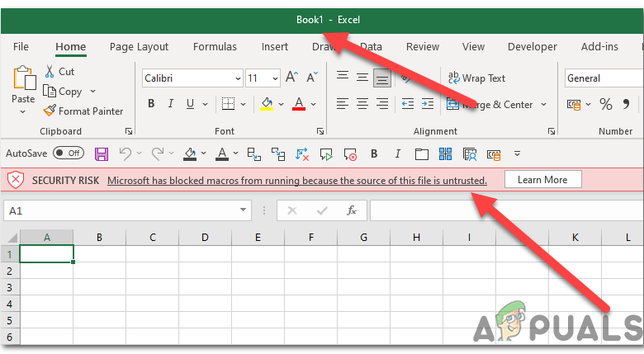This screenshot has height=354, width=644.
Task: Center text horizontally in ribbon
Action: (x=362, y=104)
